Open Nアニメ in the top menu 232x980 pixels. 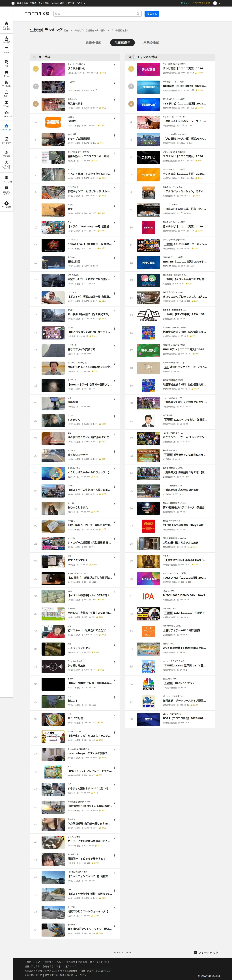coord(70,3)
